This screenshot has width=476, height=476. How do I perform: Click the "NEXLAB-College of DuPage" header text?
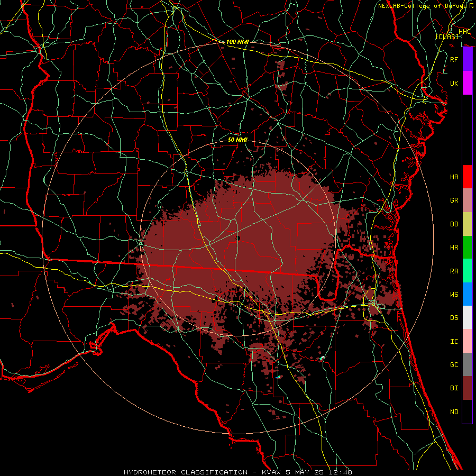(422, 6)
